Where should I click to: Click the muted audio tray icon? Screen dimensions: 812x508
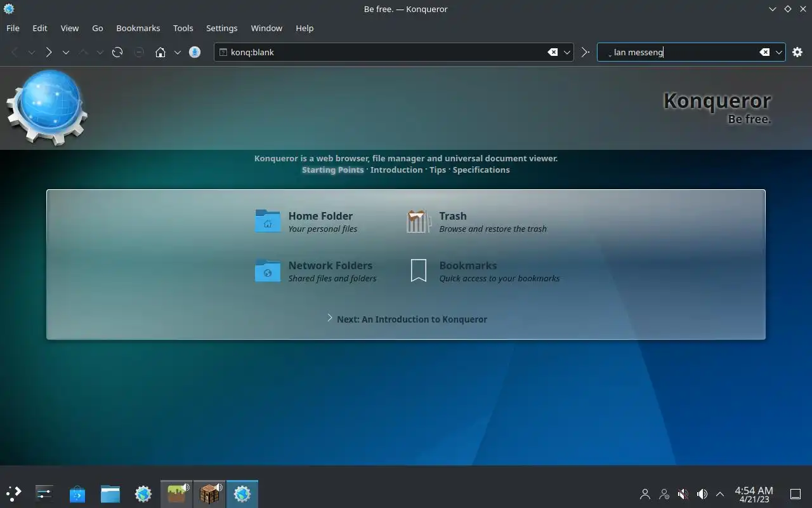(x=683, y=494)
